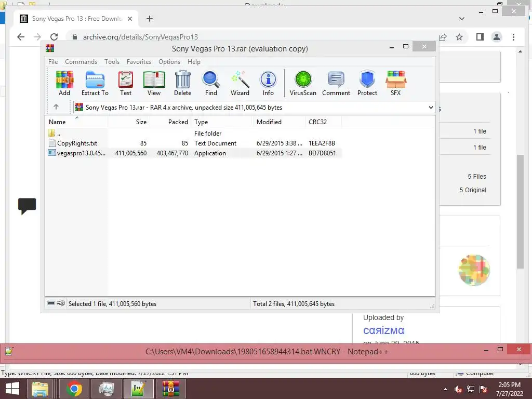
Task: Open the Extract To tool
Action: [x=95, y=83]
